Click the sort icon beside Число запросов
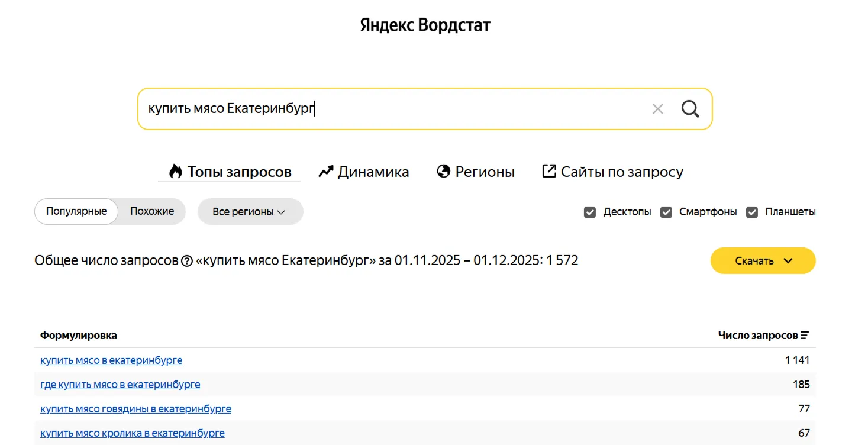The width and height of the screenshot is (868, 445). coord(805,336)
